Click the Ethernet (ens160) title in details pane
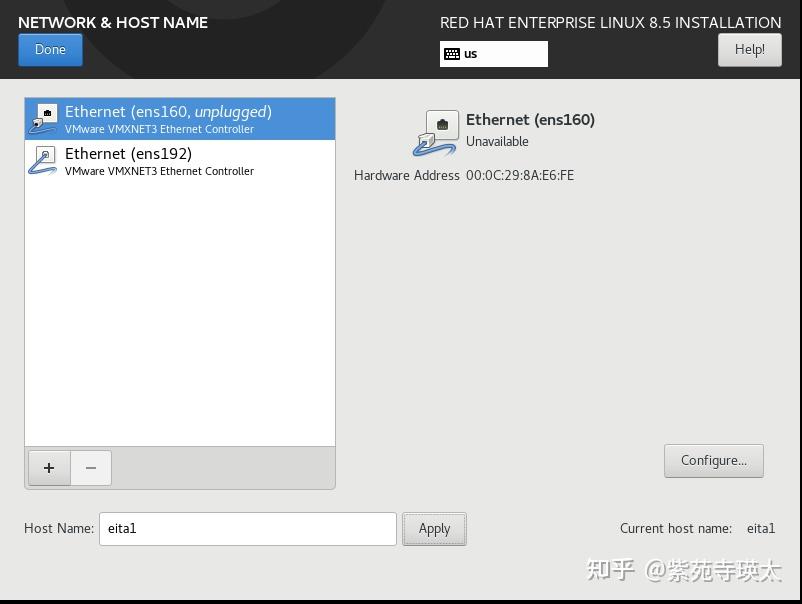The width and height of the screenshot is (802, 604). tap(530, 119)
